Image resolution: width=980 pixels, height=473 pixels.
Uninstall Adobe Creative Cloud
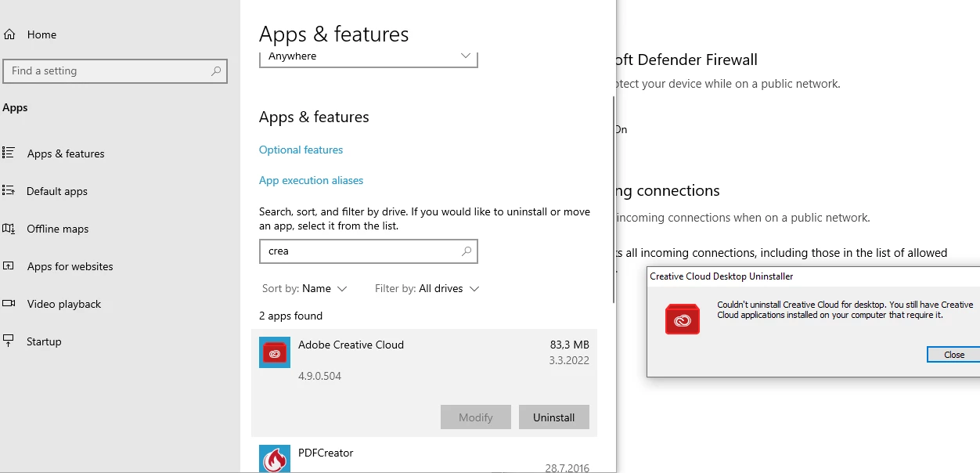(x=554, y=417)
